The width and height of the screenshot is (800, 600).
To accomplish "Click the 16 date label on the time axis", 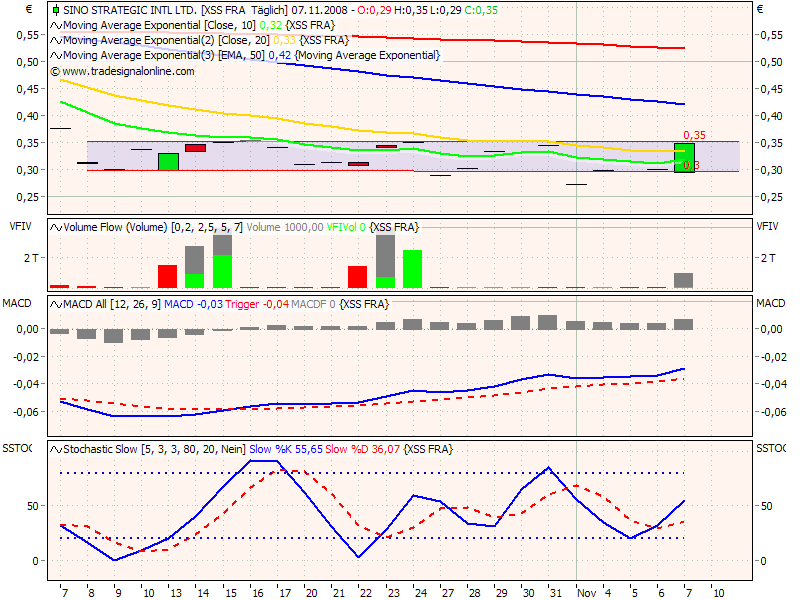I will pyautogui.click(x=258, y=593).
